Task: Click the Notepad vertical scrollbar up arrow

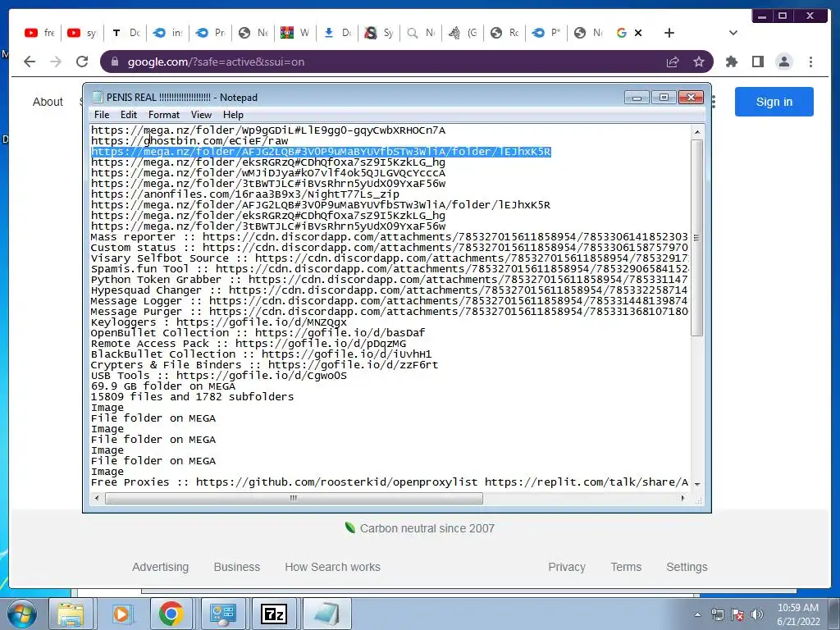Action: [x=697, y=131]
